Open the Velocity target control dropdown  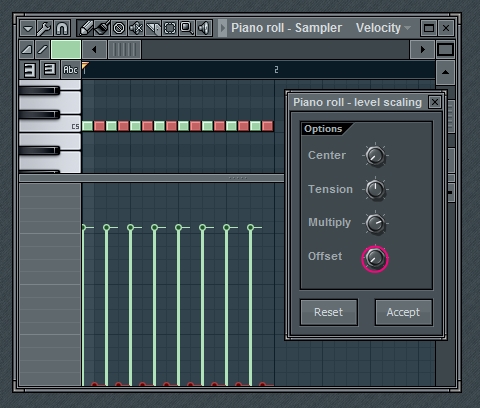pos(383,28)
